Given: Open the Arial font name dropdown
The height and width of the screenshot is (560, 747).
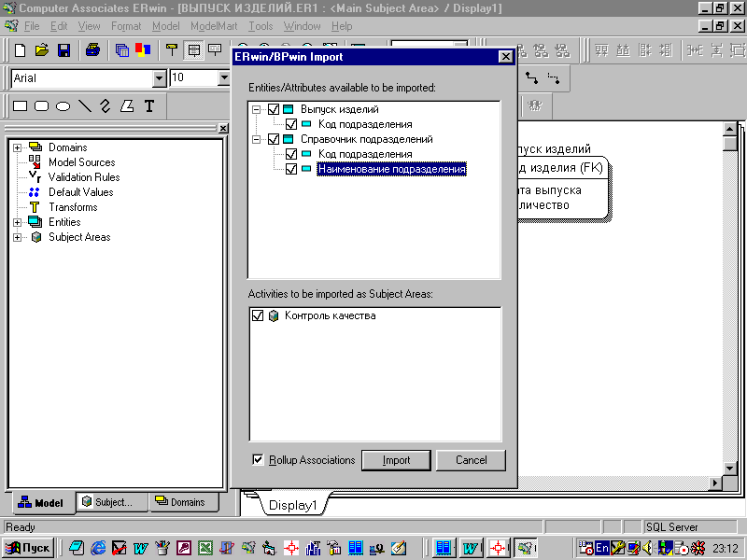Looking at the screenshot, I should (x=159, y=78).
